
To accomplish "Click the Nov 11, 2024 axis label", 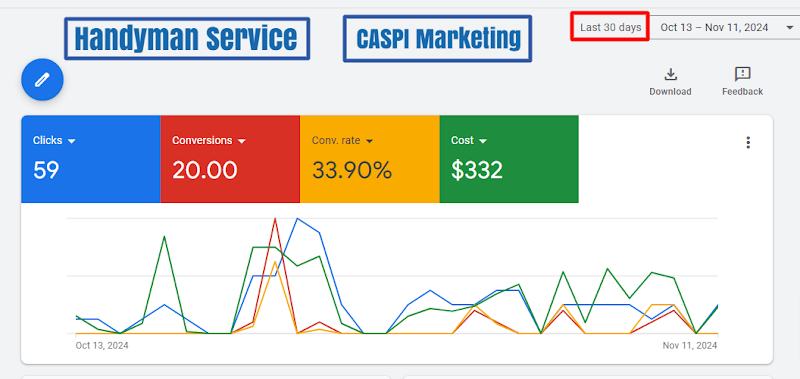I will click(690, 346).
